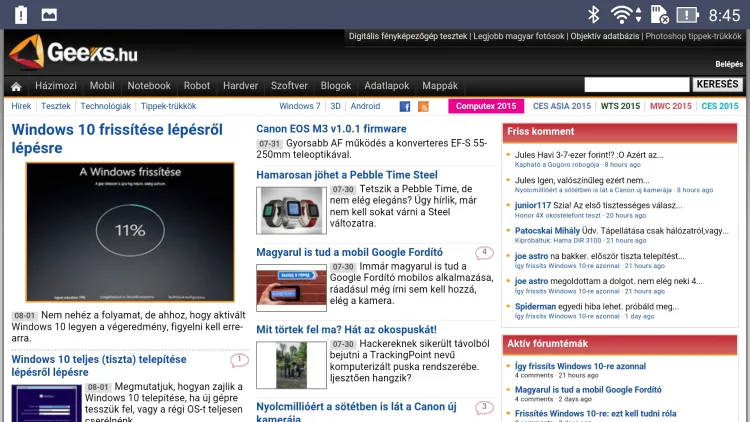The width and height of the screenshot is (750, 422).
Task: Click the Belépés login link
Action: [x=728, y=63]
